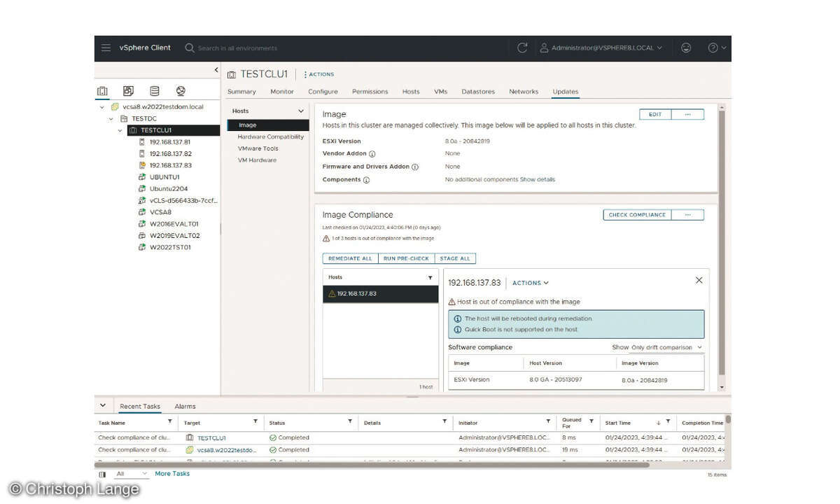This screenshot has width=840, height=504.
Task: Open the 192.168.137.83 ACTIONS dropdown
Action: [531, 283]
